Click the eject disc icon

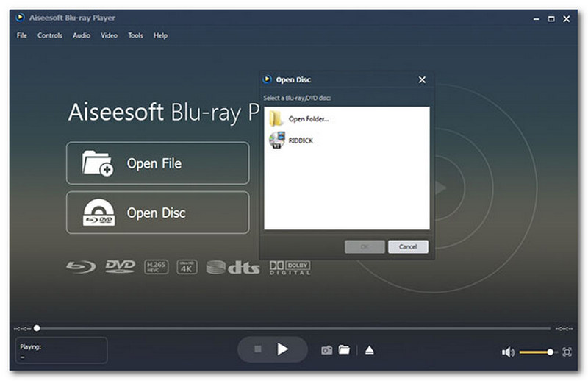370,350
